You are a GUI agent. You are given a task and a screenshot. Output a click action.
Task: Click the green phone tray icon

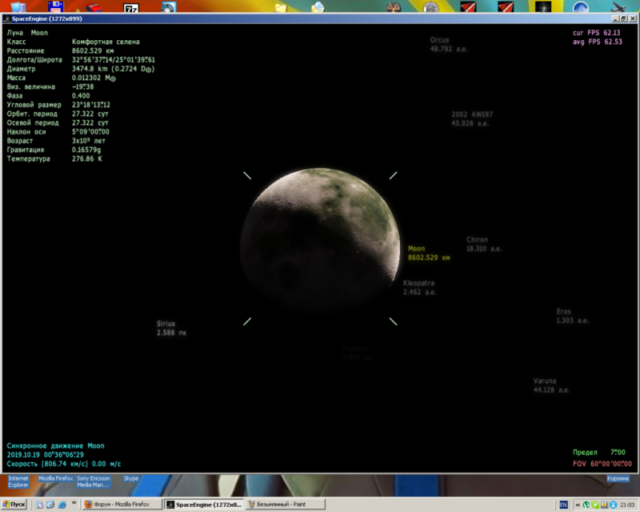point(586,505)
